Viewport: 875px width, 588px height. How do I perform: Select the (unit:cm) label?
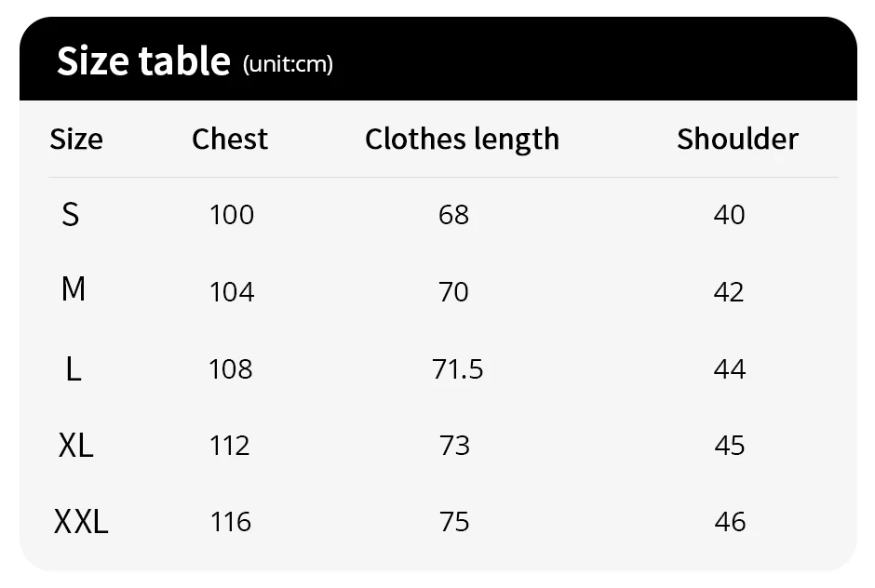pyautogui.click(x=288, y=64)
